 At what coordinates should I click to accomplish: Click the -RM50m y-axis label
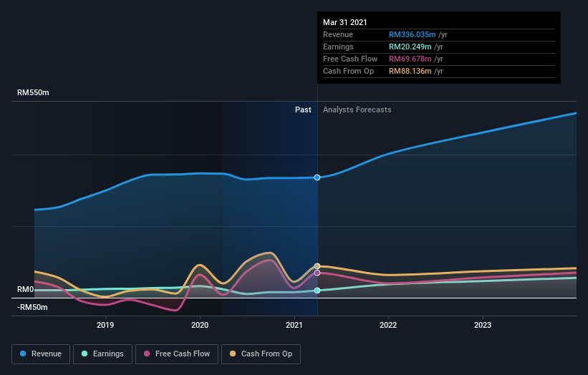click(x=32, y=307)
